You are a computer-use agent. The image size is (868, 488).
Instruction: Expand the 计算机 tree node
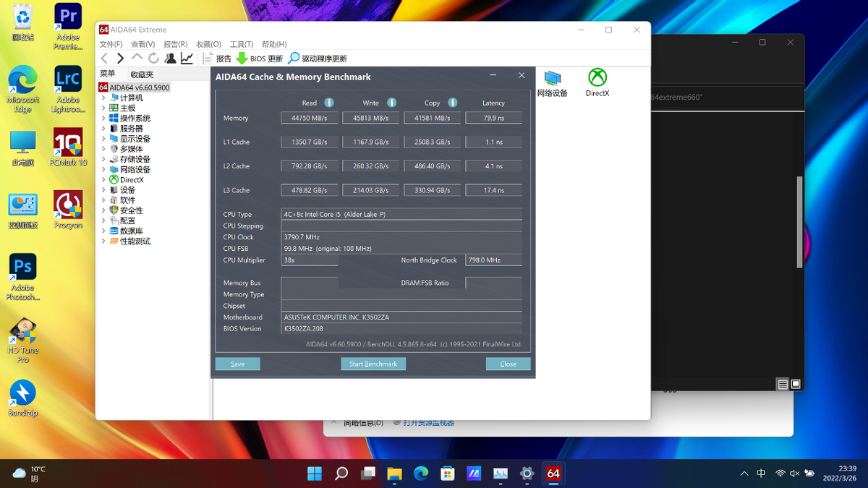click(103, 98)
